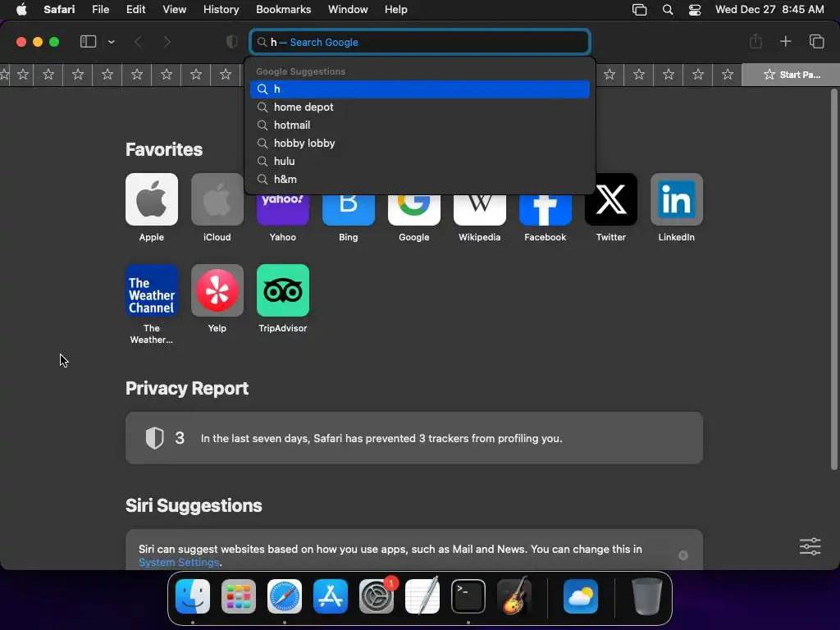Select the 'hulu' suggestion
Image resolution: width=840 pixels, height=630 pixels.
(x=420, y=162)
